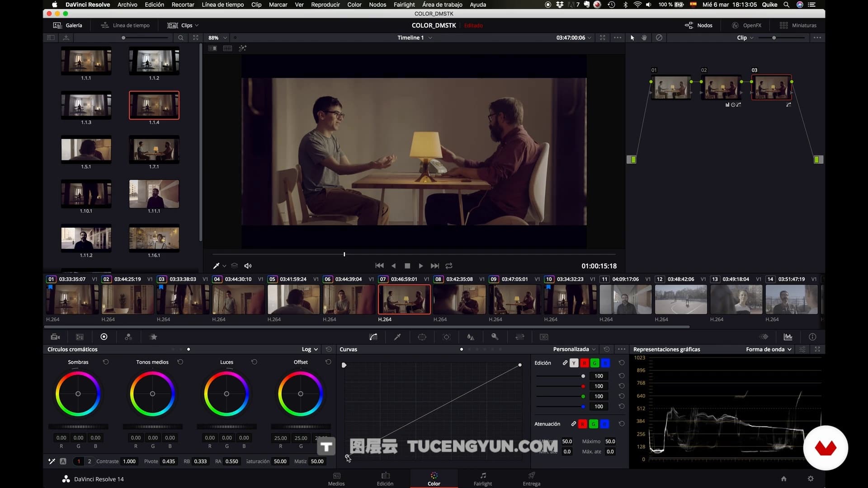Select the hand pan tool in node editor
Viewport: 868px width, 488px height.
click(645, 38)
